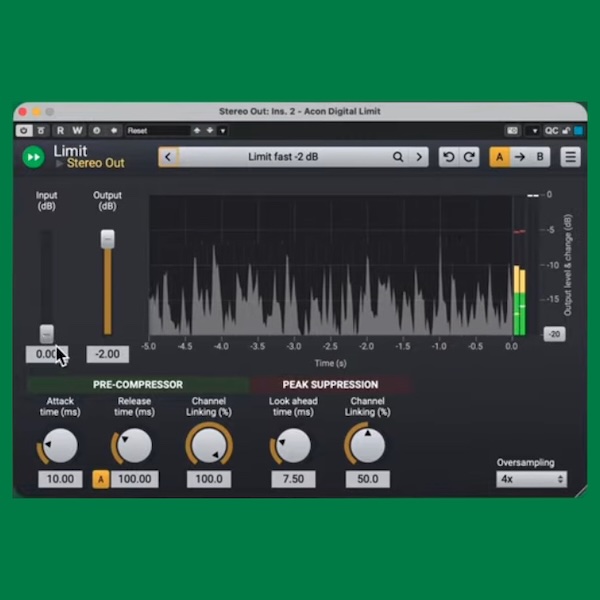600x600 pixels.
Task: Click the copy A to B settings icon
Action: click(x=114, y=131)
